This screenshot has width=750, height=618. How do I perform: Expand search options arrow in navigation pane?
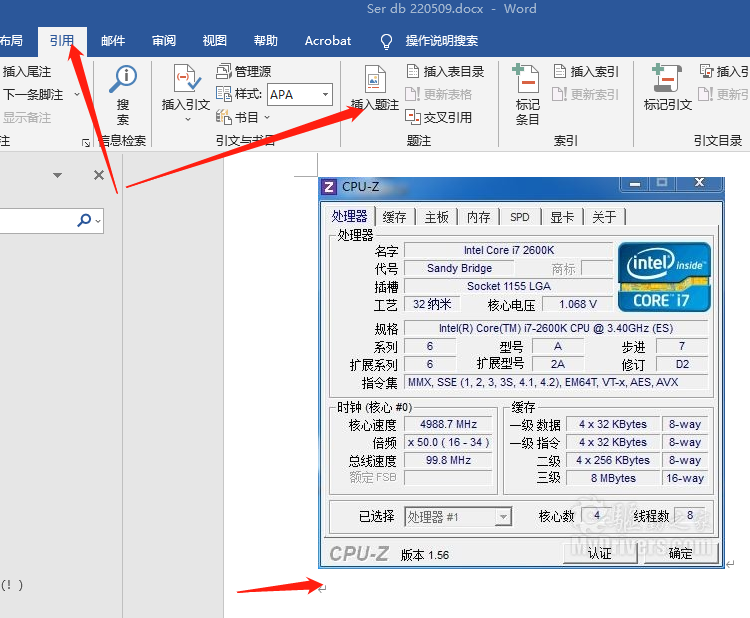98,221
